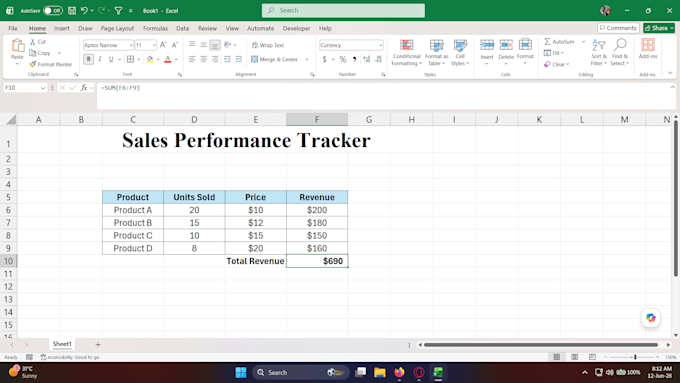Click the Accounting dollar format icon

324,59
